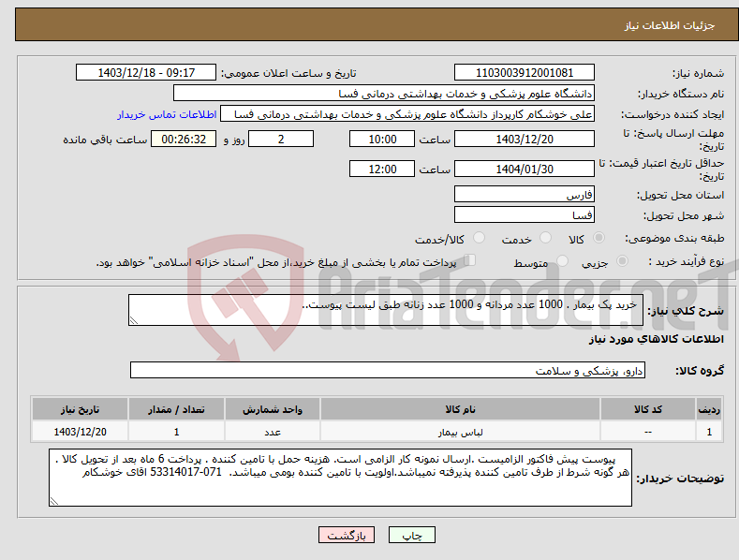Image resolution: width=739 pixels, height=560 pixels.
Task: Click the جزئیات اطلاعات نیاز header title
Action: (670, 25)
